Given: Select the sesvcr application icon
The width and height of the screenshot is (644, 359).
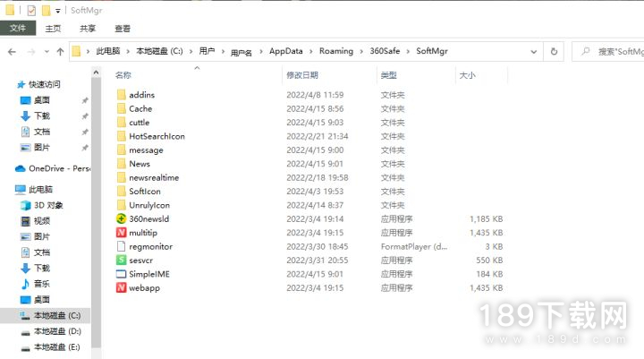Looking at the screenshot, I should pyautogui.click(x=121, y=261).
